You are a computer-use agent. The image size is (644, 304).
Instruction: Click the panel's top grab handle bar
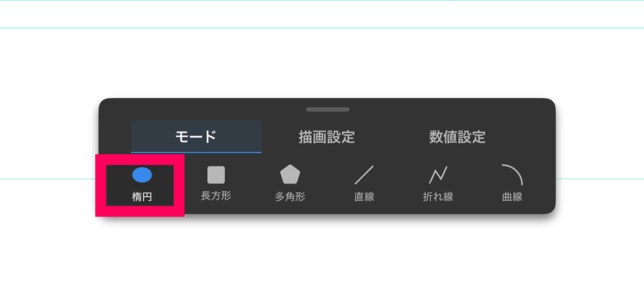tap(327, 109)
